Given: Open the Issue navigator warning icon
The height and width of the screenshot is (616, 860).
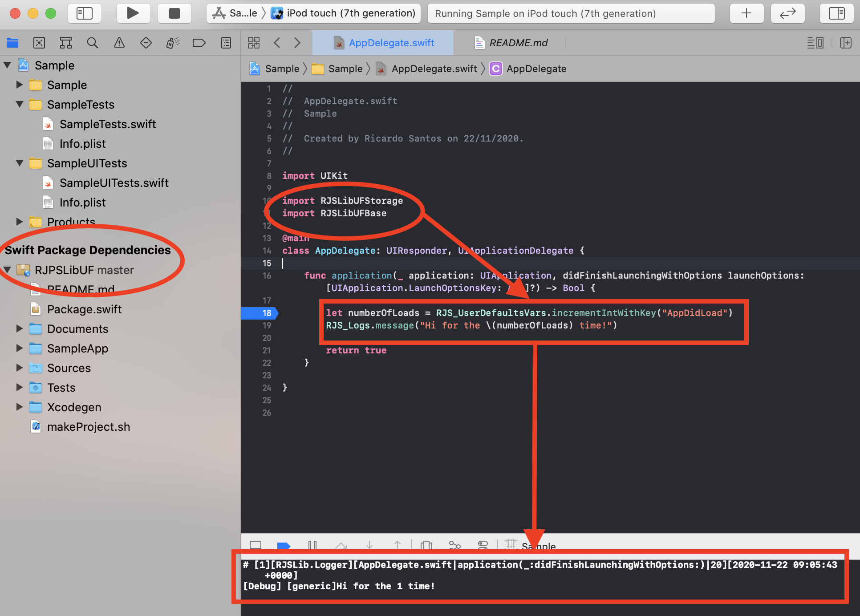Looking at the screenshot, I should click(119, 43).
